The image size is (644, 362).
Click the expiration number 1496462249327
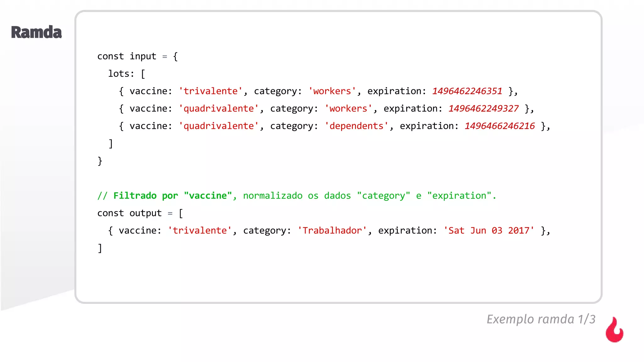(x=483, y=108)
